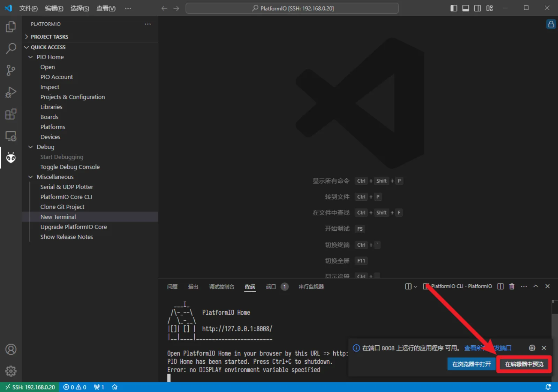
Task: Click the 在浏览器中打开 button
Action: [x=471, y=364]
